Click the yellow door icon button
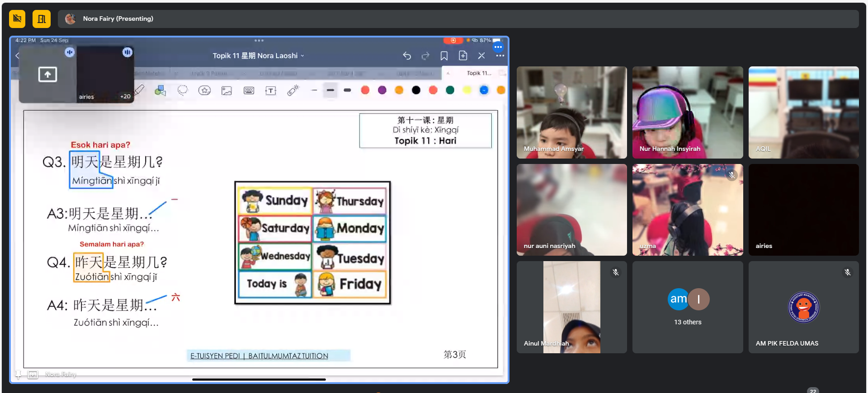 42,19
